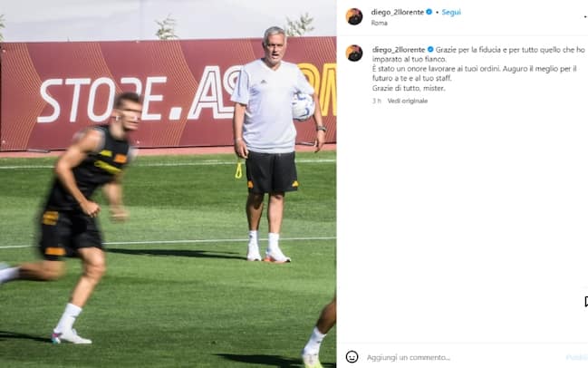Viewport: 588px width, 368px height.
Task: Click the Pubblica button to post comment
Action: click(x=577, y=357)
